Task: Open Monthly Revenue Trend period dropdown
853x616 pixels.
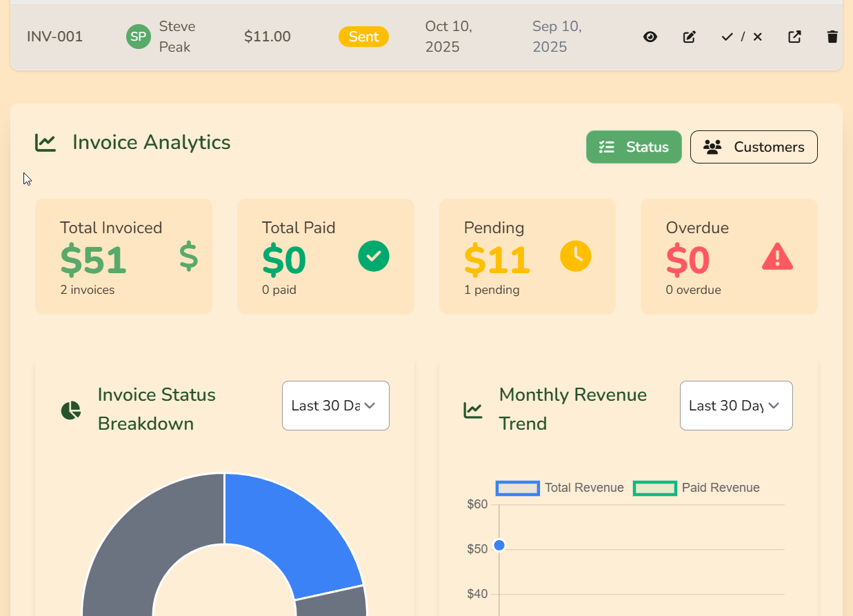Action: click(736, 406)
